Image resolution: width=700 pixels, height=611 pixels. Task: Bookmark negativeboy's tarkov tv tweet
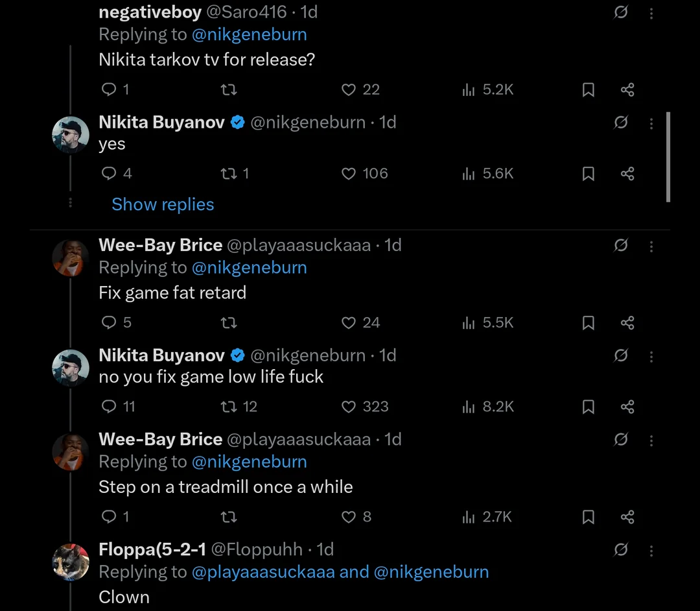pyautogui.click(x=588, y=90)
